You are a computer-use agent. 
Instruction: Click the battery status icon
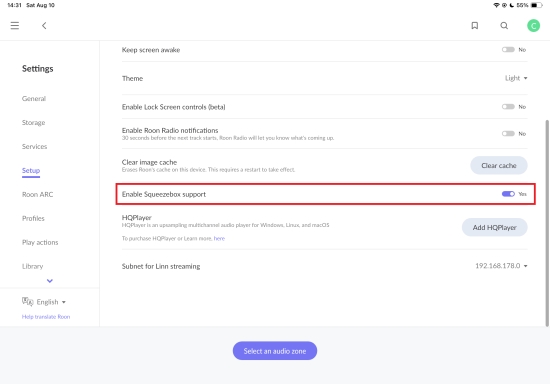(536, 5)
